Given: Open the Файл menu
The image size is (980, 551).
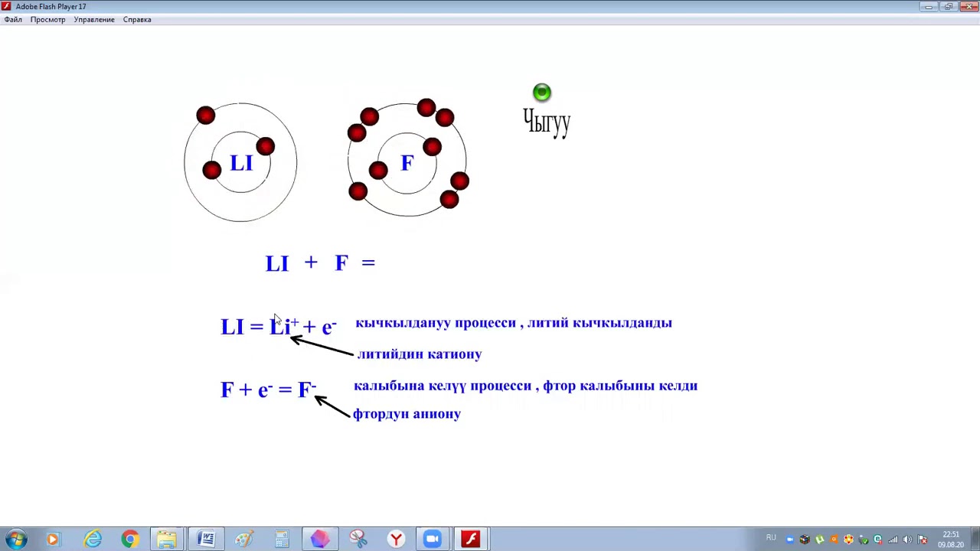Looking at the screenshot, I should point(13,19).
